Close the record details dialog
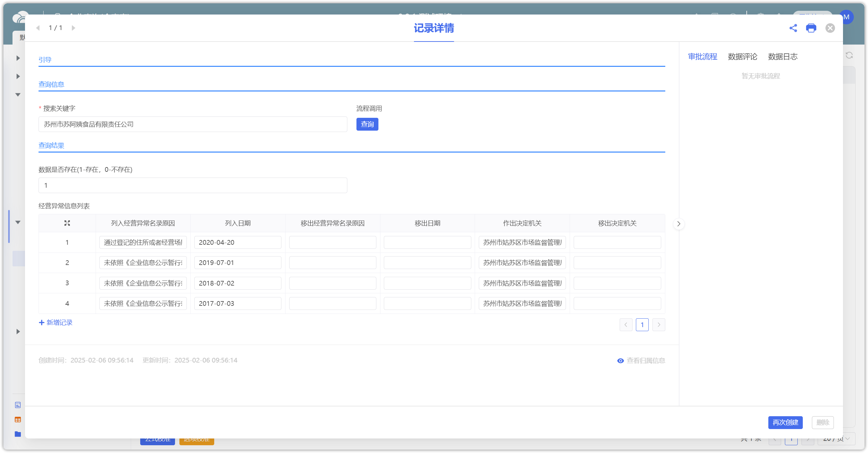This screenshot has height=453, width=868. click(x=830, y=28)
